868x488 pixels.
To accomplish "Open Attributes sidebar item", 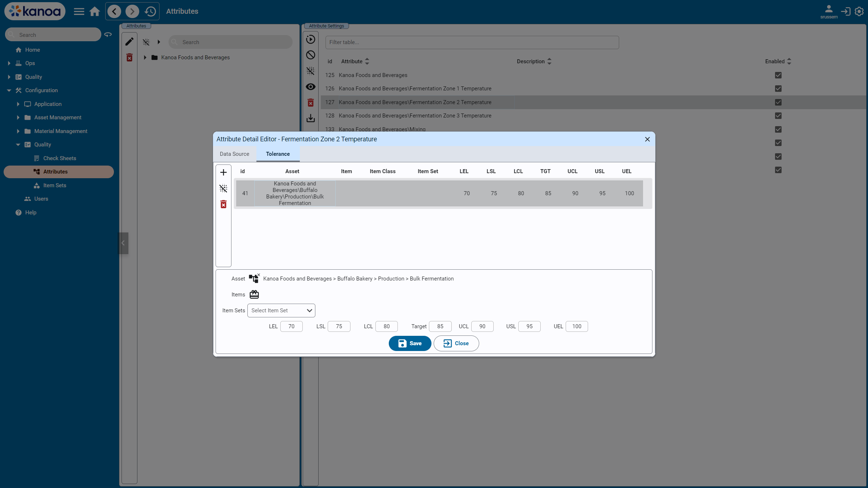I will click(59, 172).
